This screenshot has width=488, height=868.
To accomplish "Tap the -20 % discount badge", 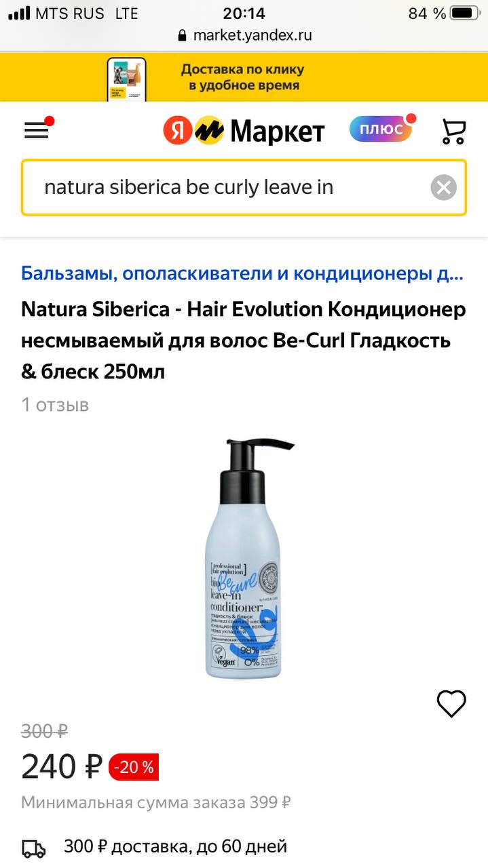I will click(x=134, y=767).
